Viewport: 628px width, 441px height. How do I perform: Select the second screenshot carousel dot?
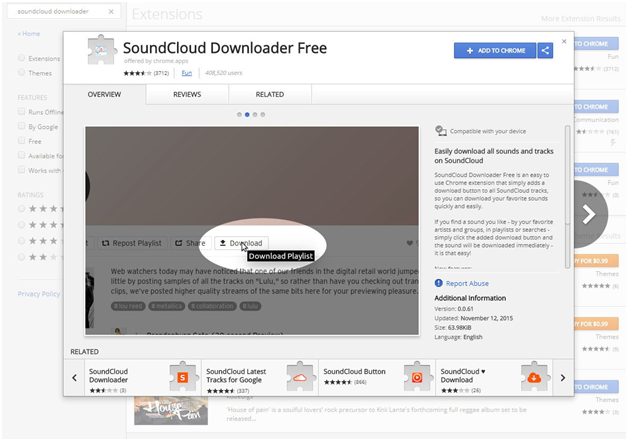click(247, 115)
